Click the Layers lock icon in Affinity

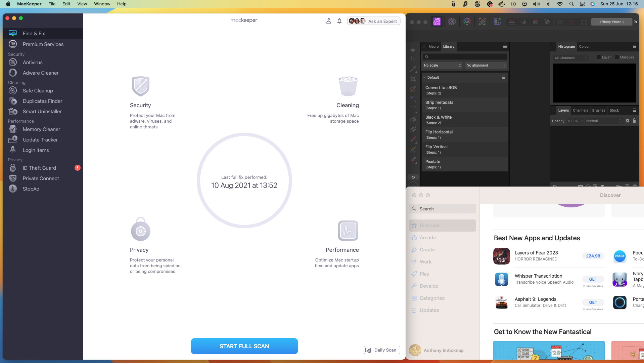pyautogui.click(x=634, y=121)
